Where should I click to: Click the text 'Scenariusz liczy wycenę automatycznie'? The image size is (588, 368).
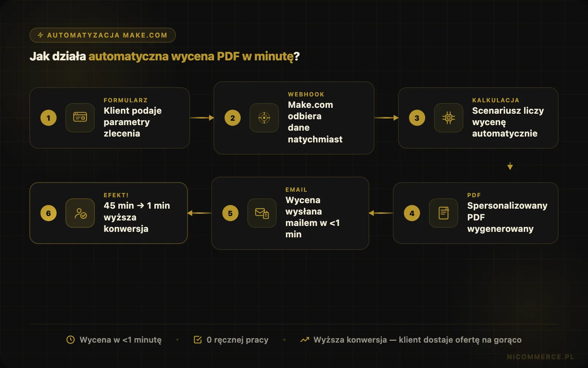coord(508,122)
